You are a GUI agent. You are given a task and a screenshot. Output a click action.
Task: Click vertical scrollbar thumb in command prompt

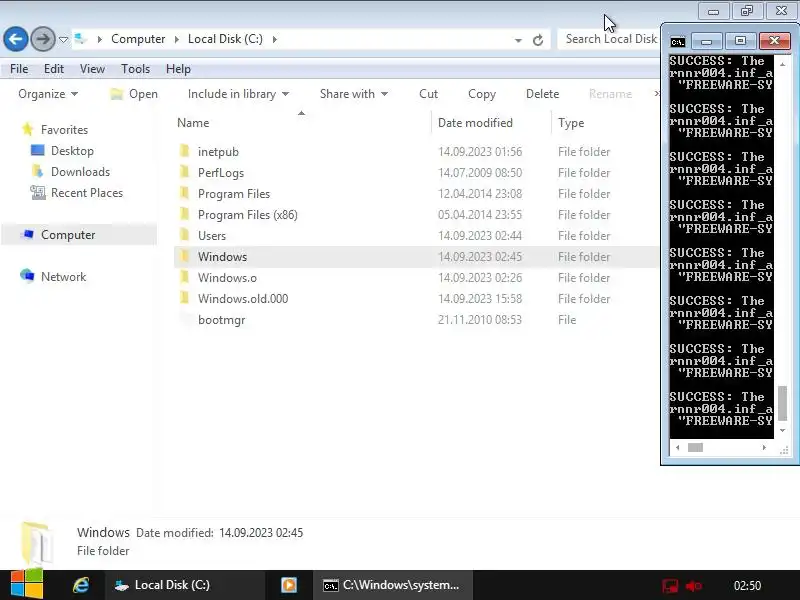(x=782, y=403)
